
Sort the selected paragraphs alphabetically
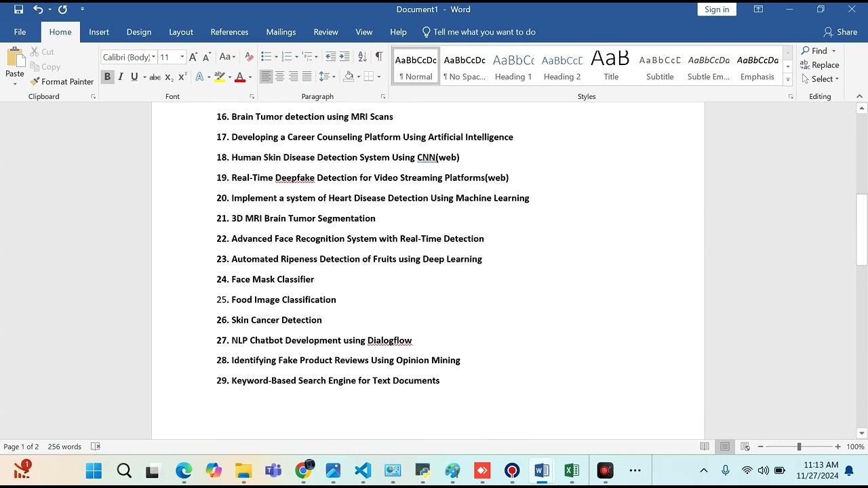[362, 57]
